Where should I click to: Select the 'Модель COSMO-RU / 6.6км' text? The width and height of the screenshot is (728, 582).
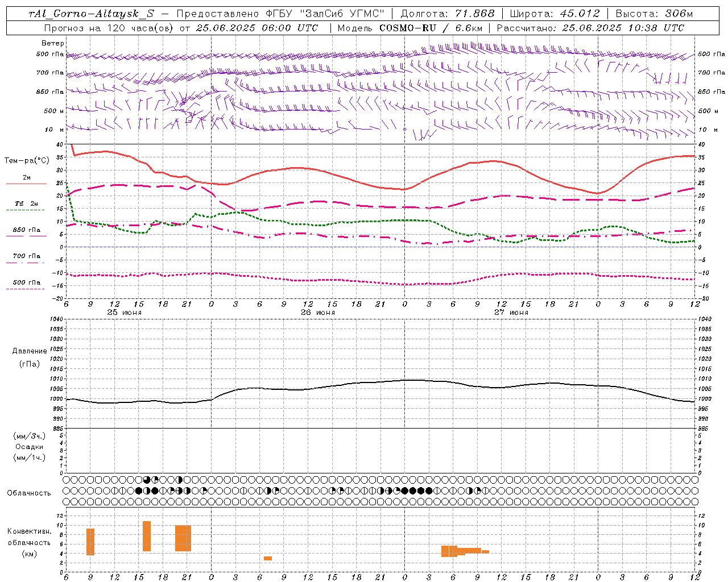409,28
